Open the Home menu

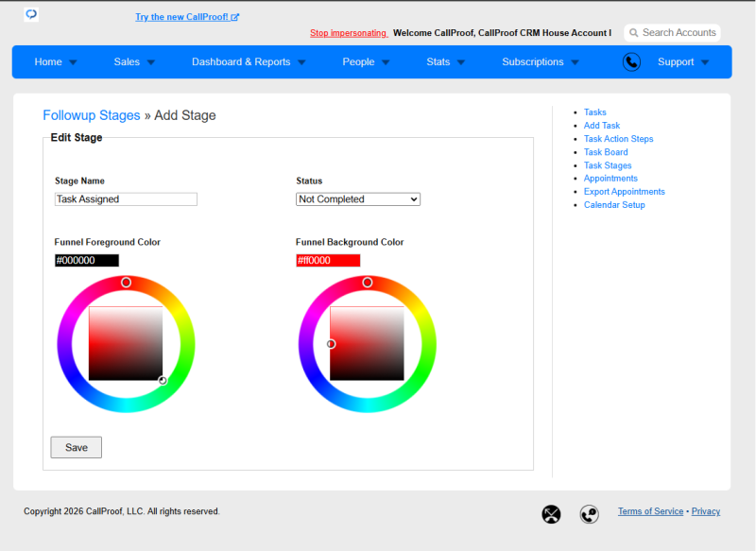[48, 61]
